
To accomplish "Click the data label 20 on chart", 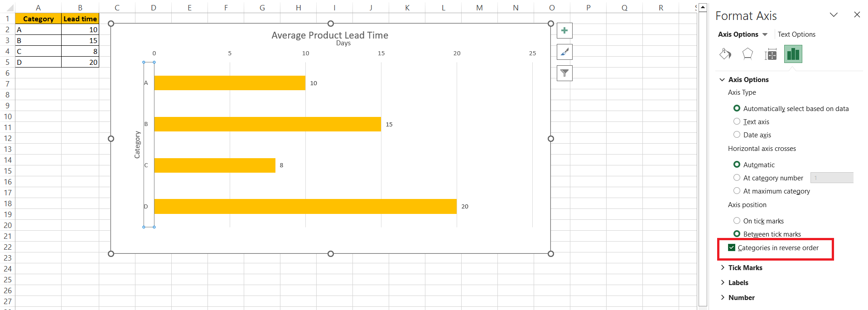I will click(x=465, y=206).
